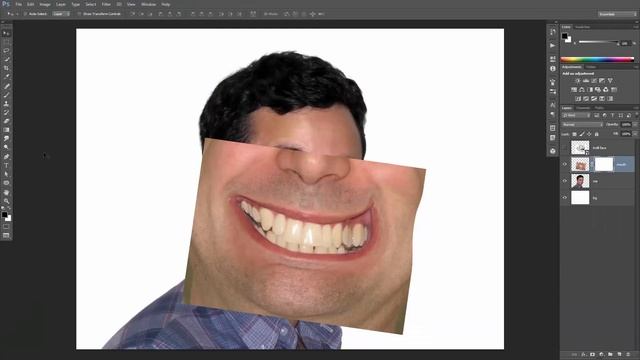Click the Color panel K slider
This screenshot has width=640, height=360.
coord(598,42)
